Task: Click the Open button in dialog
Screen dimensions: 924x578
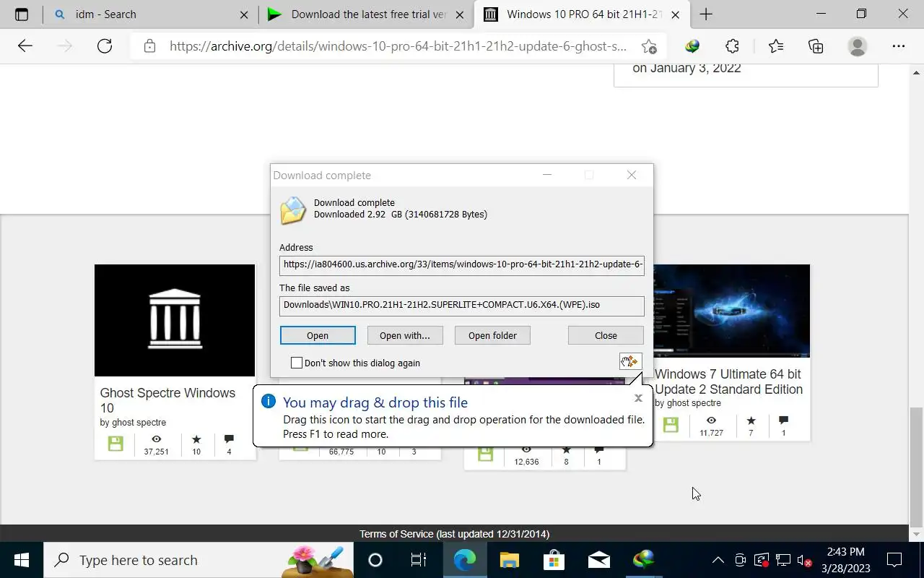Action: click(318, 335)
